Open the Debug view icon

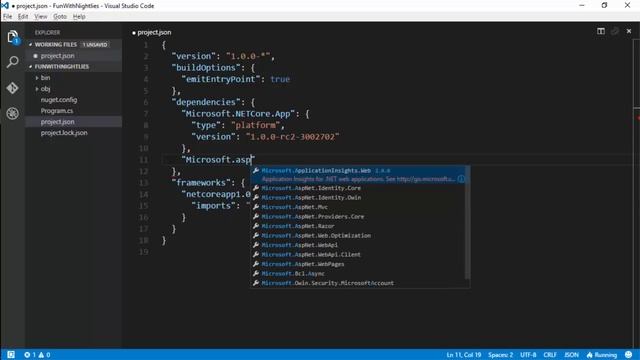pos(13,113)
